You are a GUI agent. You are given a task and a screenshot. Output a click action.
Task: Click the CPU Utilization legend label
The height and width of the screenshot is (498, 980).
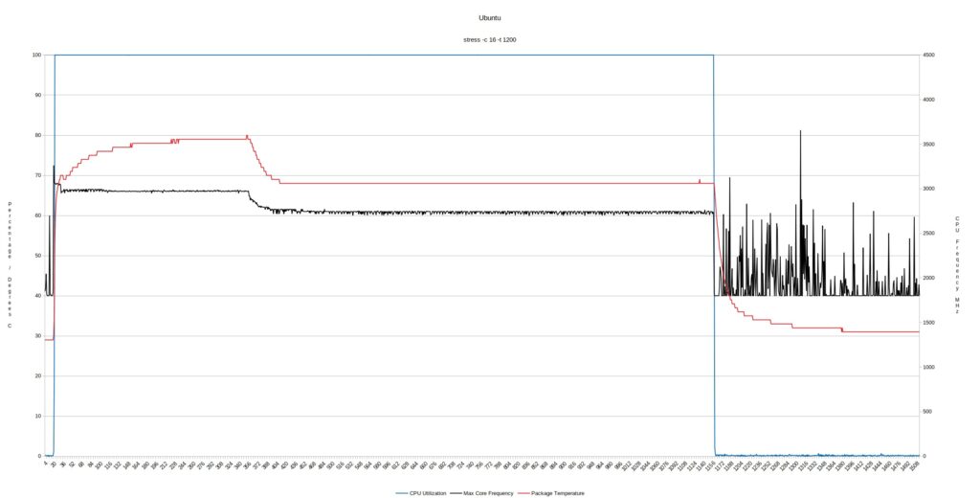pos(428,493)
